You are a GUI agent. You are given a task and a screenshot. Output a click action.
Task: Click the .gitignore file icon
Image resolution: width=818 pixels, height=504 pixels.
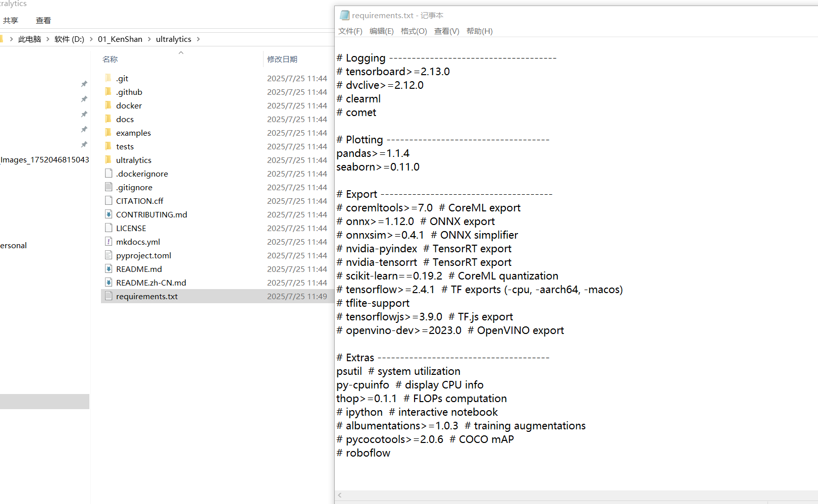click(109, 187)
